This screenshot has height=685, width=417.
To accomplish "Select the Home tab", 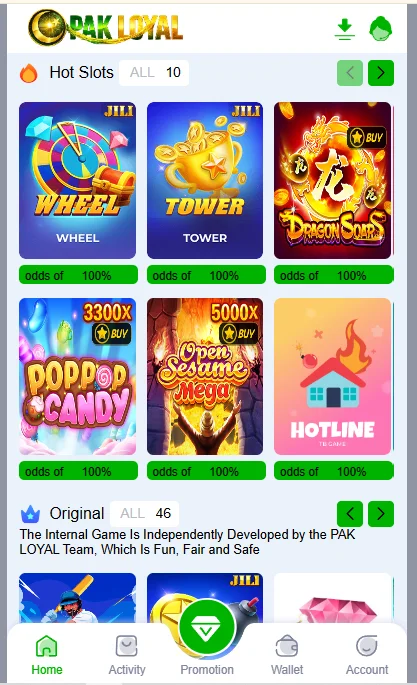I will coord(47,655).
